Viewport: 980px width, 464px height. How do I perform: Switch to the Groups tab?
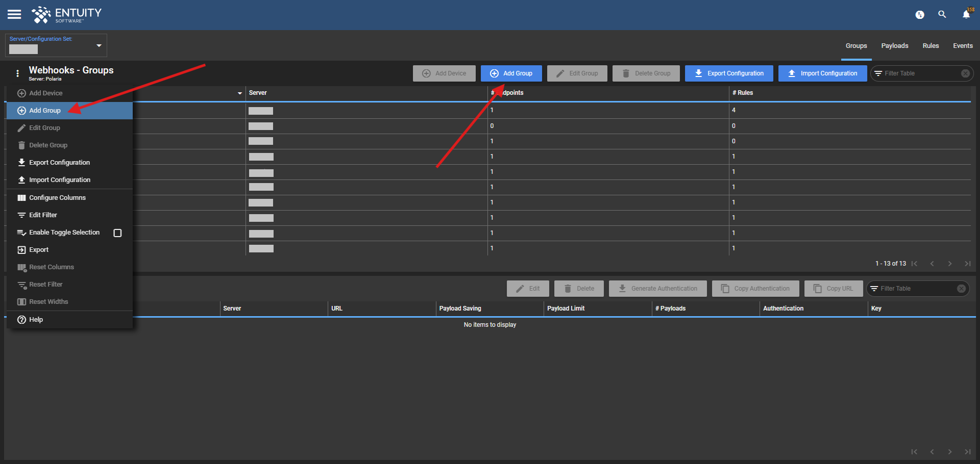click(856, 46)
